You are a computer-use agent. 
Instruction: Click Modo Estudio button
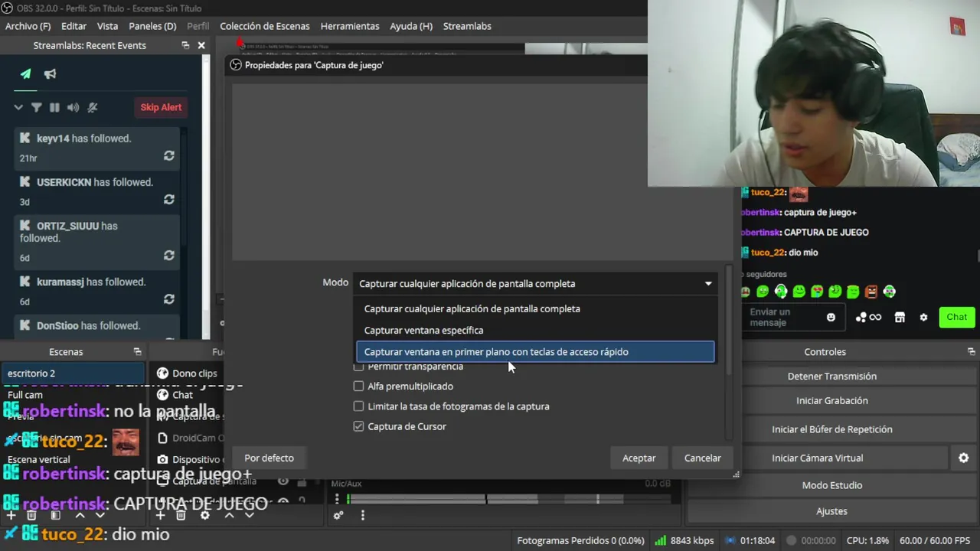tap(831, 485)
